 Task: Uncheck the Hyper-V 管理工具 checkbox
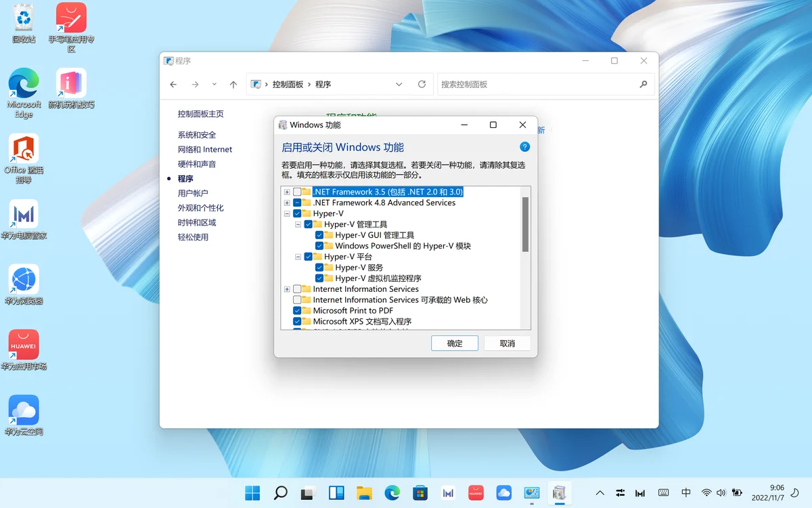point(309,224)
